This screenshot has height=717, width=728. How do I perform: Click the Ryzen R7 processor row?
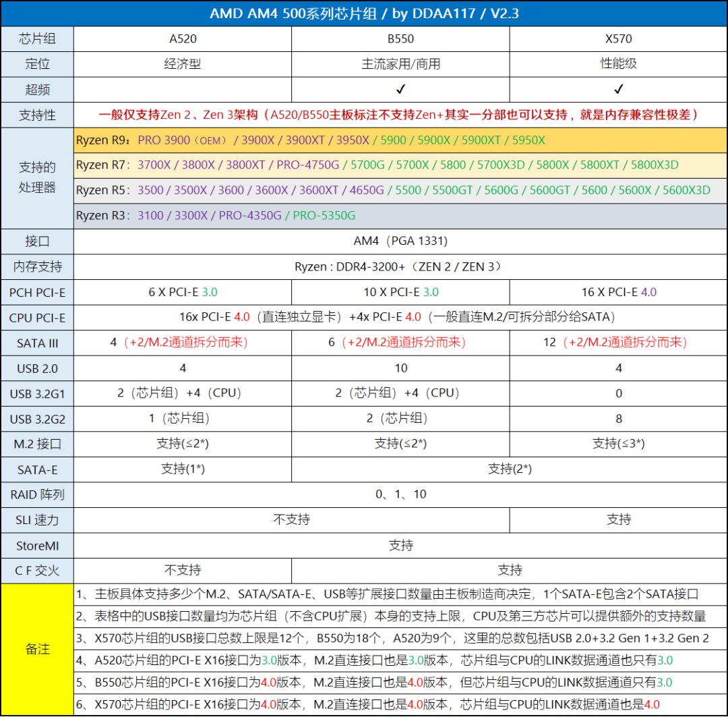400,165
